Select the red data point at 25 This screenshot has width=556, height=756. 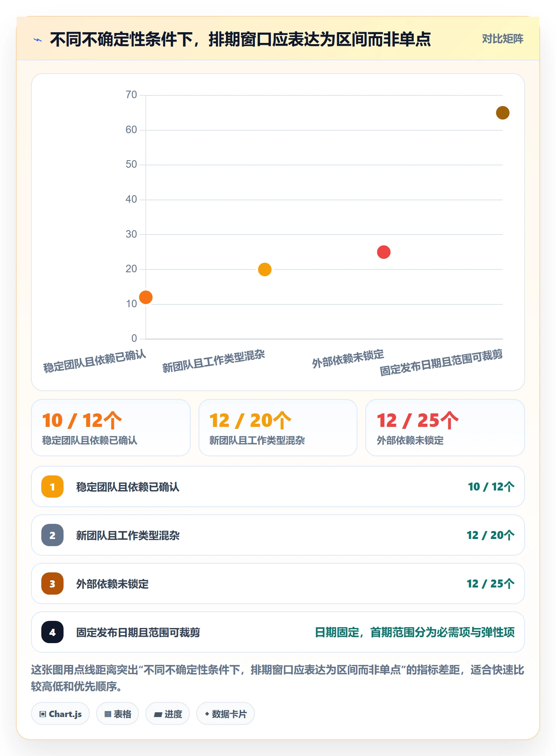384,252
